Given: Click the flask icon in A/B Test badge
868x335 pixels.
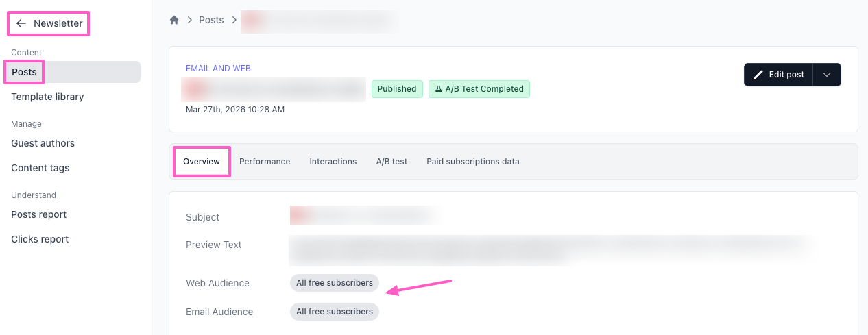Looking at the screenshot, I should click(x=437, y=89).
